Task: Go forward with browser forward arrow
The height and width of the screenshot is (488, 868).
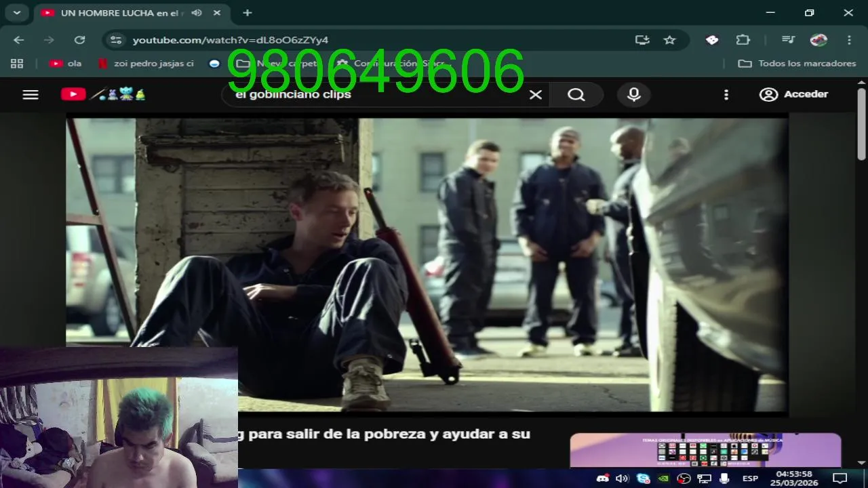Action: point(49,40)
